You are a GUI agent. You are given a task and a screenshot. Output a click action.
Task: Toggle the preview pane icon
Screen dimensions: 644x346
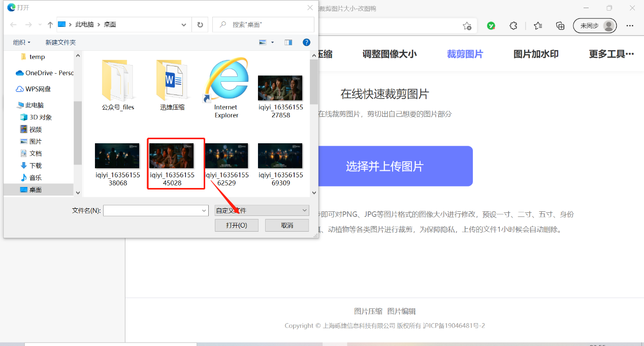(x=288, y=43)
